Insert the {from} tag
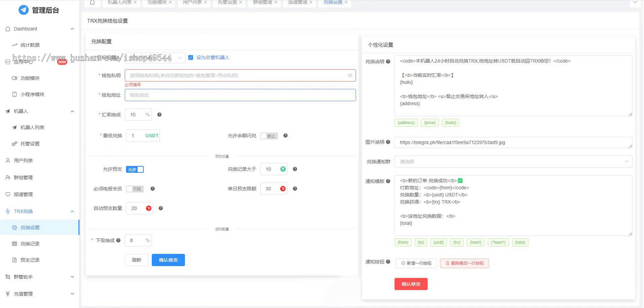This screenshot has height=308, width=644. (403, 243)
